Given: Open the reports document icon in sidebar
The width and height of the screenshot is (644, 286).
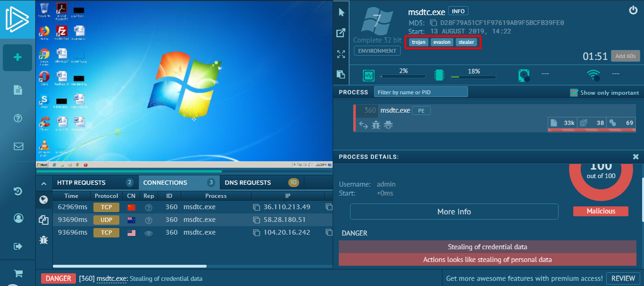Looking at the screenshot, I should click(18, 90).
